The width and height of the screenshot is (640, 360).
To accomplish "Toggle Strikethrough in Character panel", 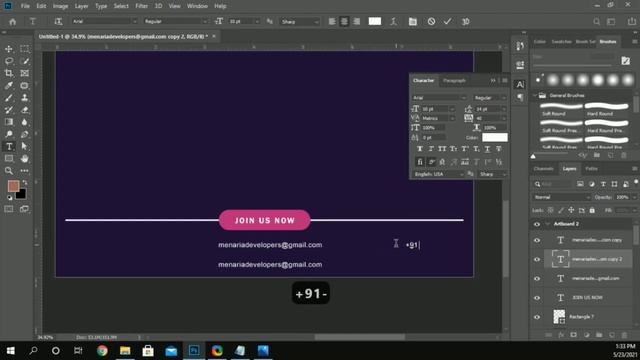I will click(x=498, y=149).
